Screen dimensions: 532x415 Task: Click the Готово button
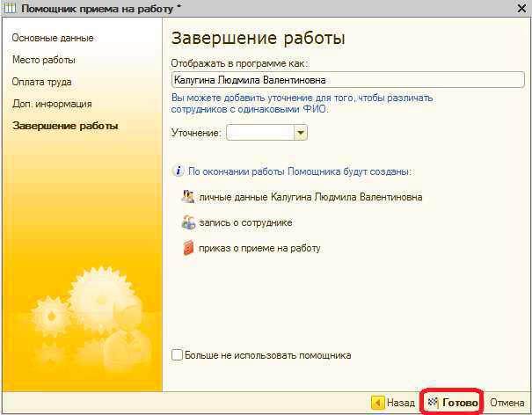click(453, 403)
